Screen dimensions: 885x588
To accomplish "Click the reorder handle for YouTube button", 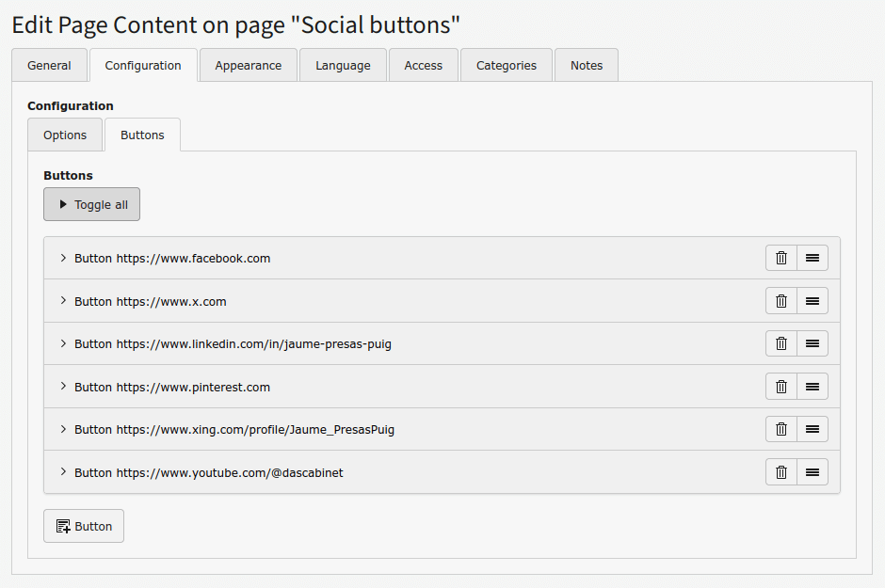I will [x=813, y=472].
